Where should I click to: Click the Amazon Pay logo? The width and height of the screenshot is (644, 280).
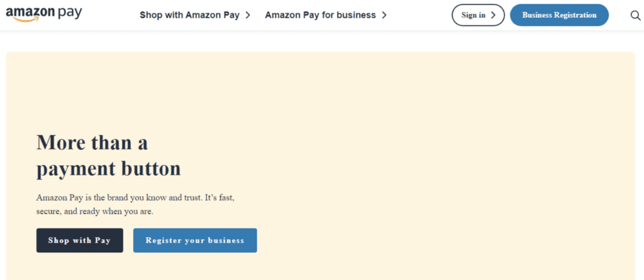[44, 14]
